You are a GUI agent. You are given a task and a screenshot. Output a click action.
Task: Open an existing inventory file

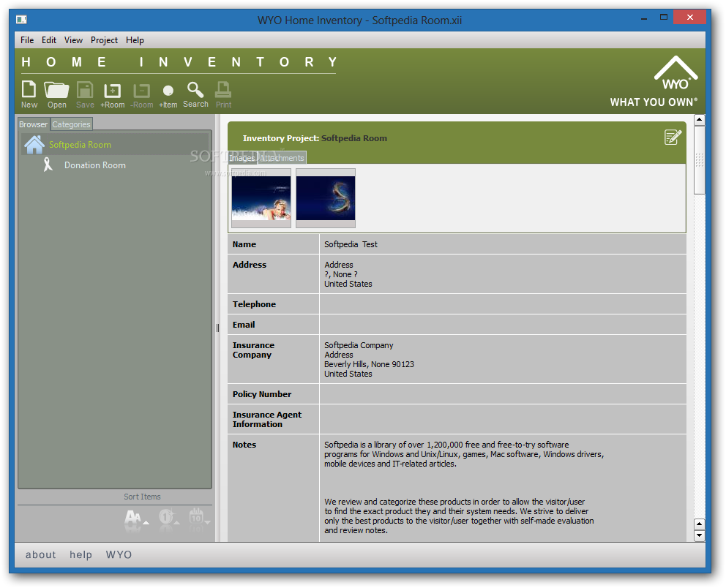[x=56, y=94]
